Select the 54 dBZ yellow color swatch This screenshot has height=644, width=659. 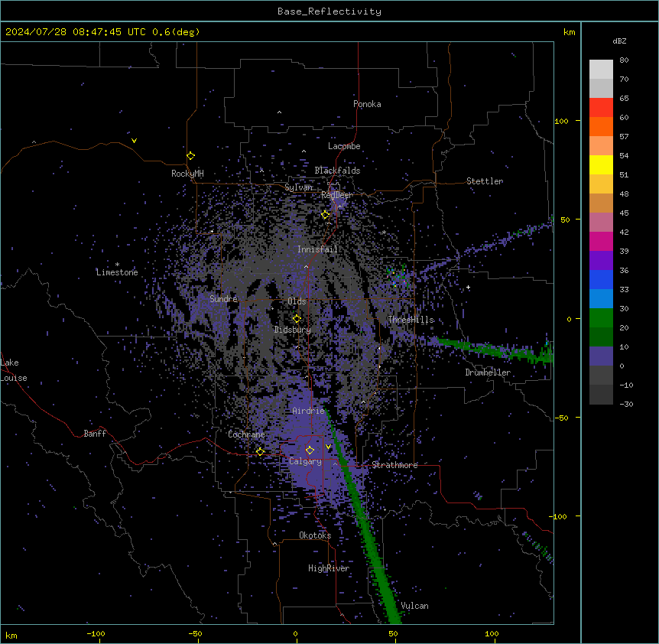(x=601, y=164)
